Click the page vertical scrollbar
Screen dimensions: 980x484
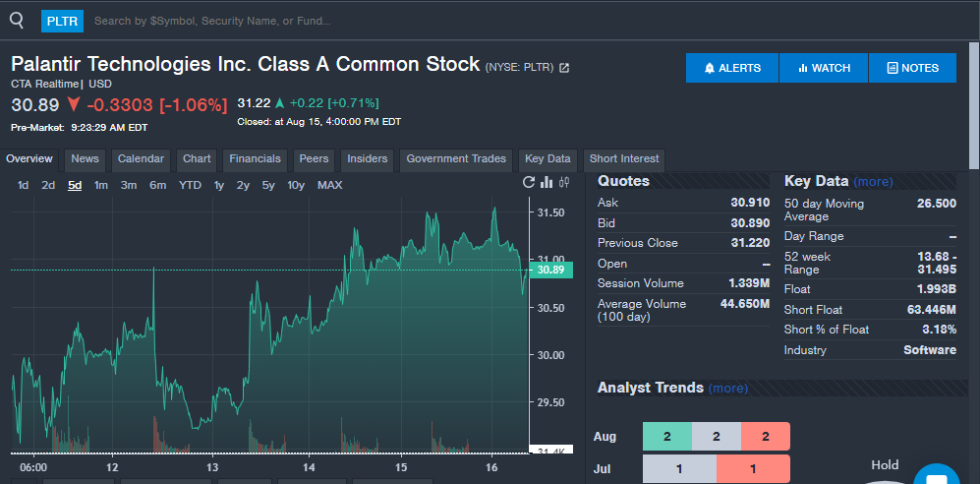coord(974,105)
